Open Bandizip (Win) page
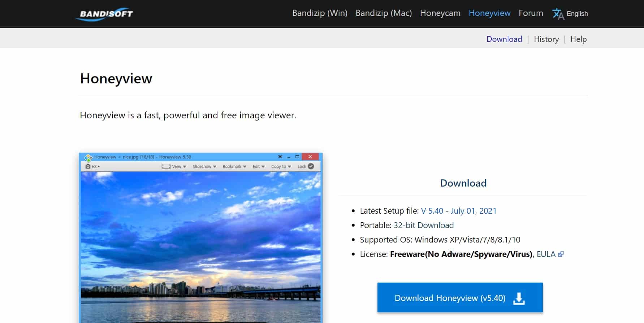 (x=320, y=13)
